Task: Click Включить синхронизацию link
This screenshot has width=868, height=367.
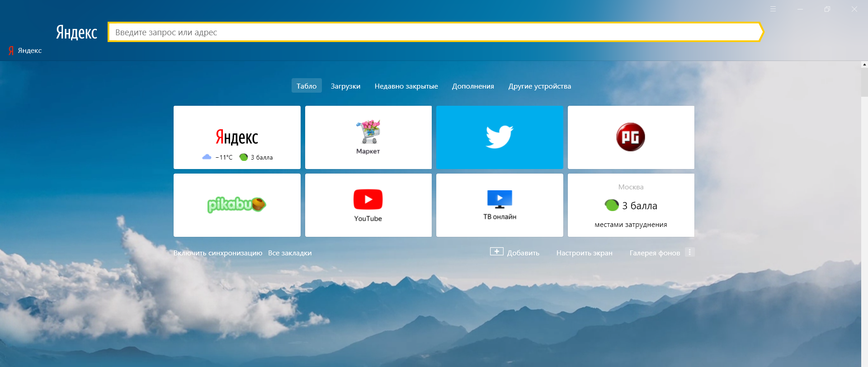Action: pyautogui.click(x=218, y=253)
